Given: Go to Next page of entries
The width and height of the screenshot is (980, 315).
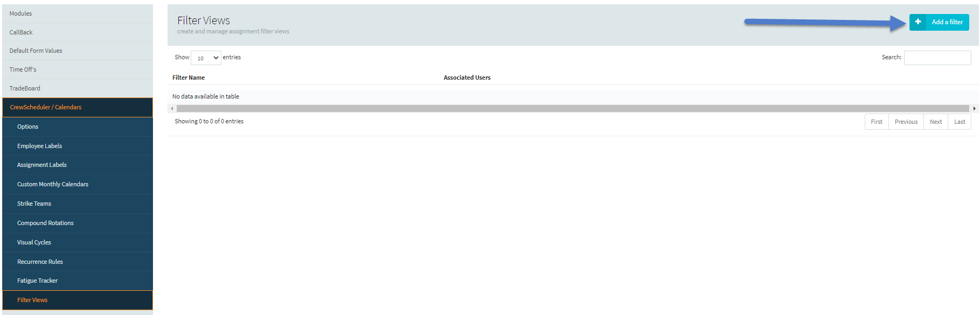Looking at the screenshot, I should 936,122.
